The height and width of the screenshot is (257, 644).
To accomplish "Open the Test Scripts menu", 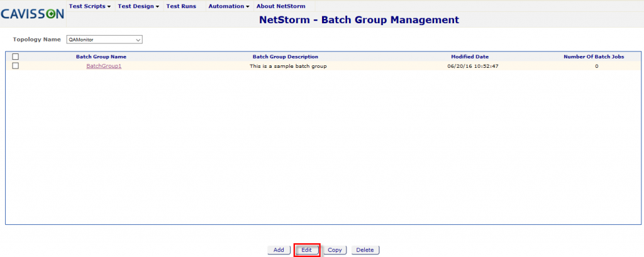I will pos(90,6).
